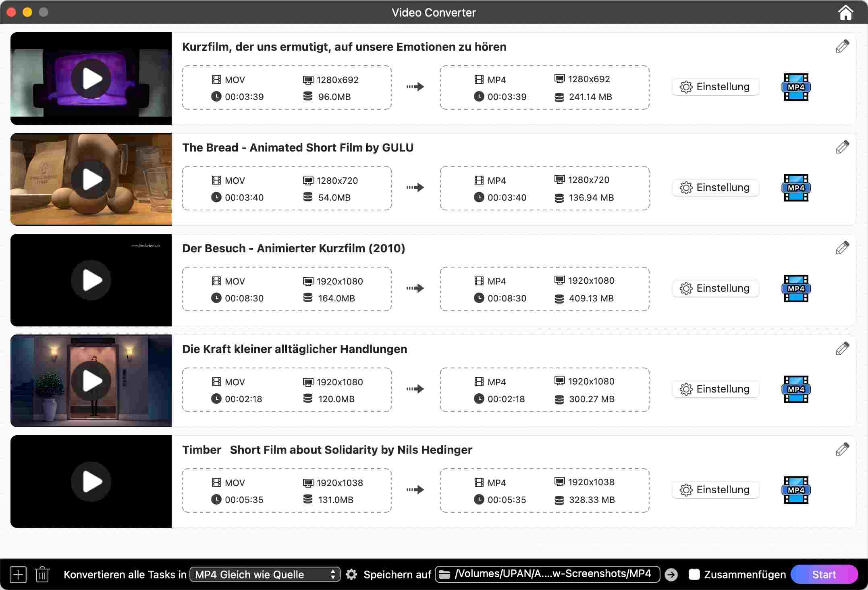Click the MP4 format icon for Timber
The height and width of the screenshot is (590, 868).
796,490
